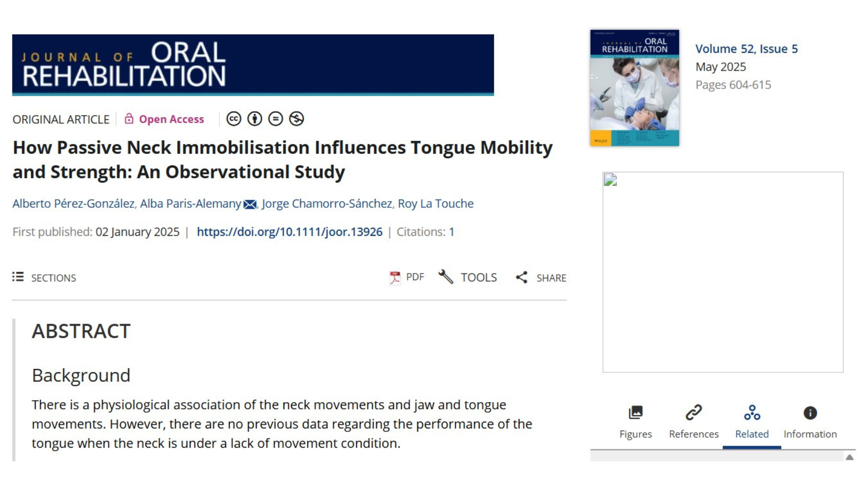Expand the Sections list menu
The image size is (868, 488).
pos(18,277)
